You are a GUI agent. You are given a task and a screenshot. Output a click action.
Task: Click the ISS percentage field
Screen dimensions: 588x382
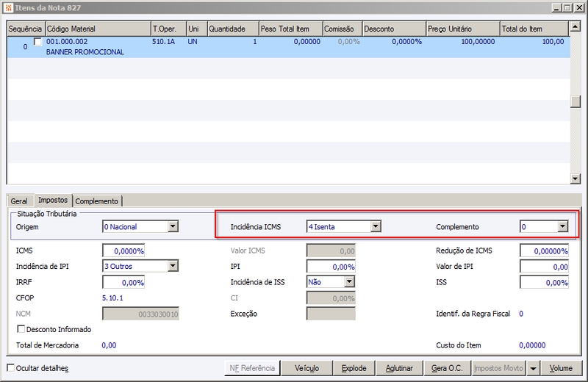(x=544, y=282)
